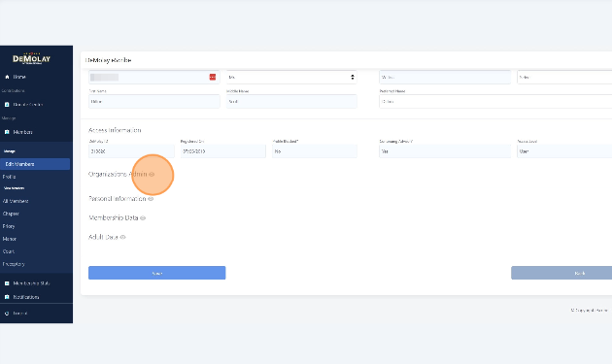Click the Middle Name input field
The width and height of the screenshot is (612, 364).
pyautogui.click(x=291, y=102)
